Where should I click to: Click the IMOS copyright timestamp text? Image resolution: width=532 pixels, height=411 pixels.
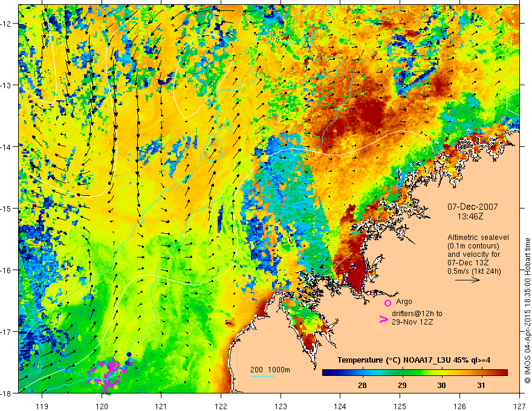tap(527, 312)
